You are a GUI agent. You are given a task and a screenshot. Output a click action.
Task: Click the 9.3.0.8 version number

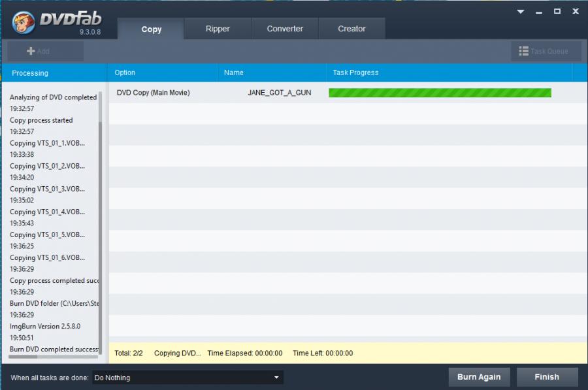point(90,32)
